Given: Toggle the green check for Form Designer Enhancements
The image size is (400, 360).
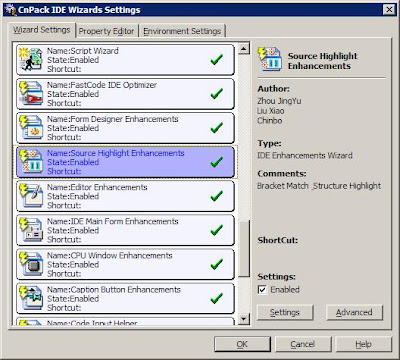Looking at the screenshot, I should [x=217, y=128].
